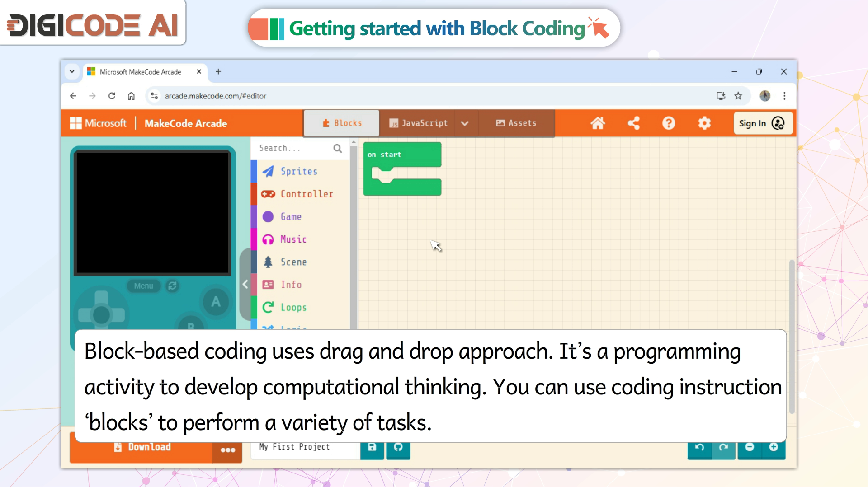This screenshot has height=487, width=868.
Task: Open the Scene block category
Action: pyautogui.click(x=300, y=262)
